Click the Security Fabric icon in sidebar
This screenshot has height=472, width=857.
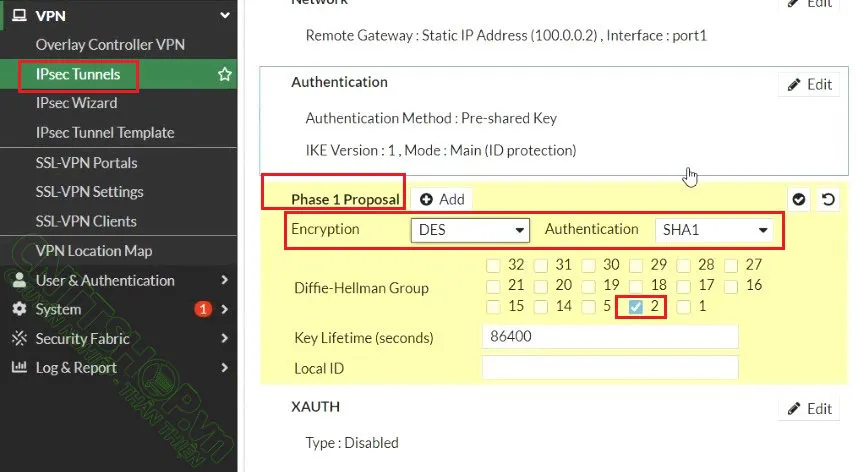19,339
